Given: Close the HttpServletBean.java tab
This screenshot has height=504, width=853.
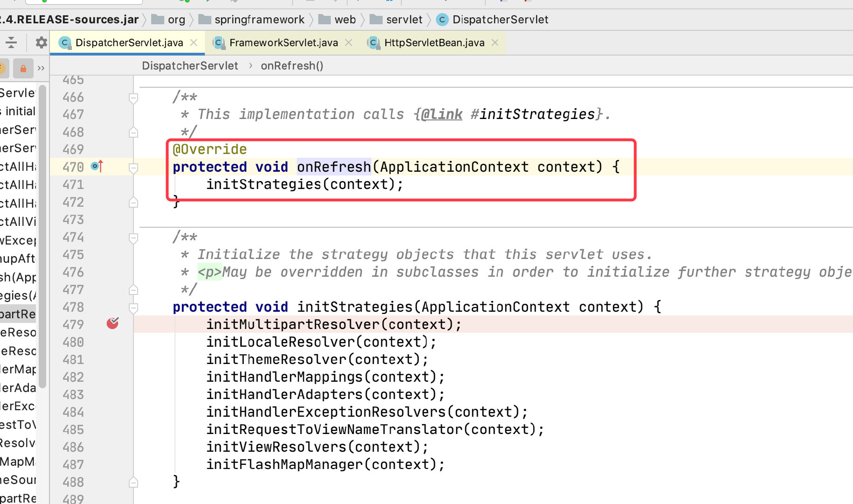Looking at the screenshot, I should [x=495, y=42].
